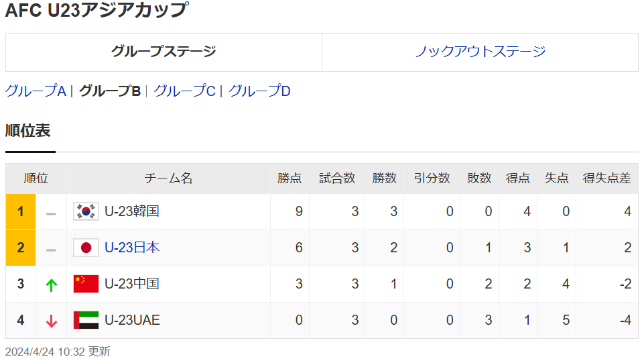The height and width of the screenshot is (359, 644).
Task: Open the グループC link
Action: pyautogui.click(x=184, y=91)
